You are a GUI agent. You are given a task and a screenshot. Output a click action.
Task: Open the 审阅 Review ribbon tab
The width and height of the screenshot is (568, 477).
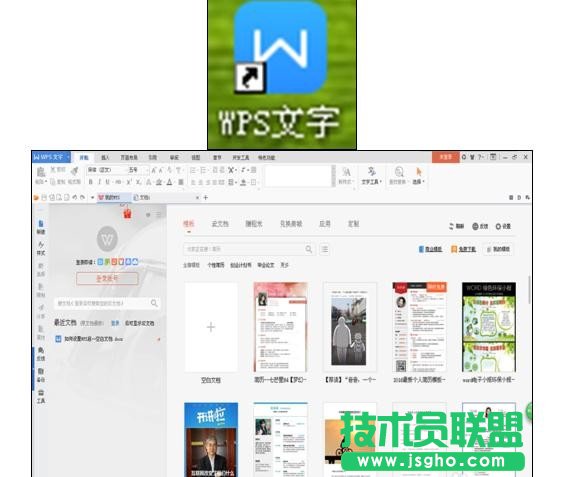pyautogui.click(x=174, y=158)
